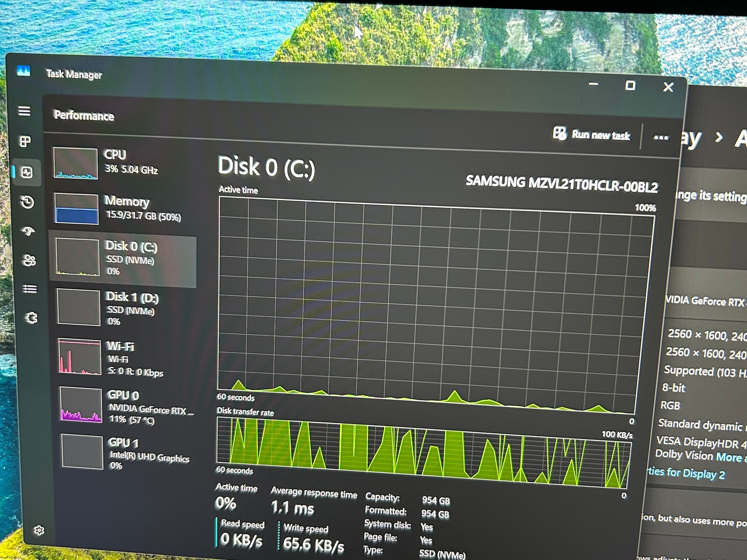Click the Disk 0 (C:) heading
Image resolution: width=747 pixels, height=560 pixels.
pos(266,168)
